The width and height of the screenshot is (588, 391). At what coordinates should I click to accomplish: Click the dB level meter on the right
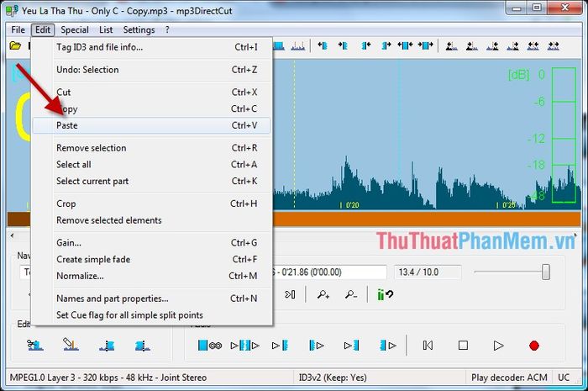pos(564,135)
